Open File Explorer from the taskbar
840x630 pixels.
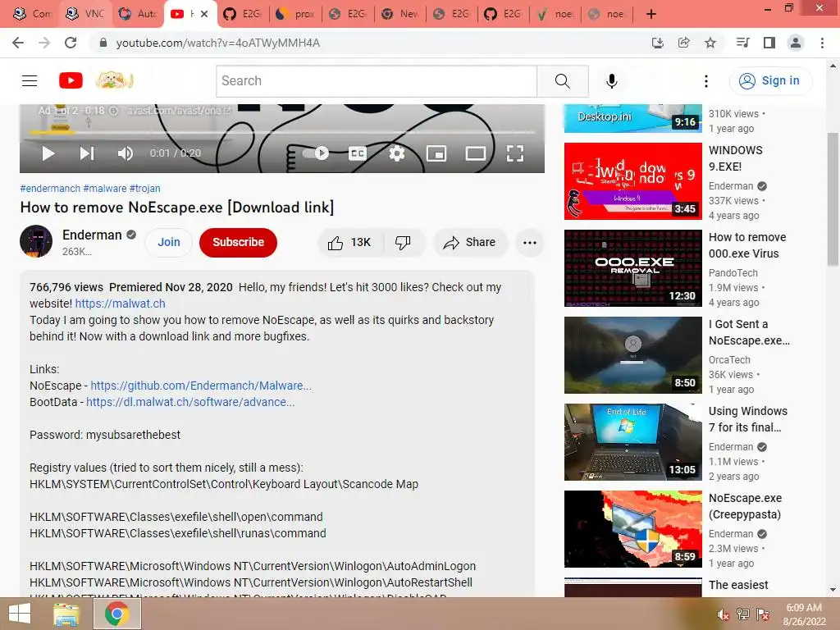tap(66, 614)
